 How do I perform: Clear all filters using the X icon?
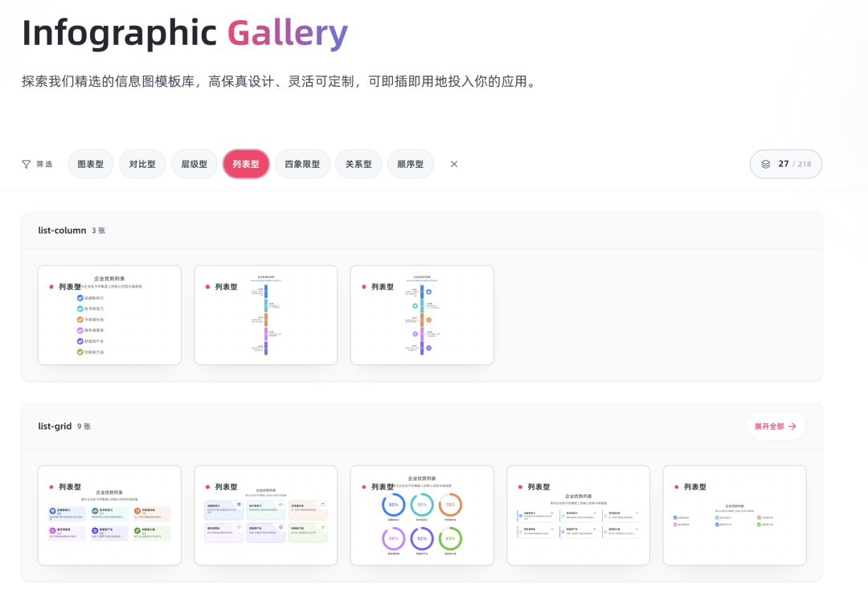[x=453, y=164]
